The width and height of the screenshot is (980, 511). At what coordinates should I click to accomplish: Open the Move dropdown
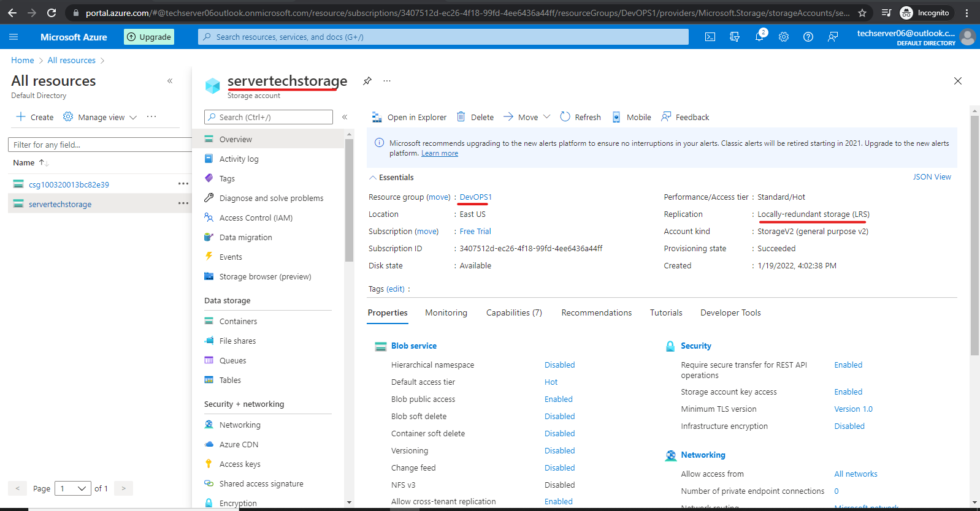(527, 117)
